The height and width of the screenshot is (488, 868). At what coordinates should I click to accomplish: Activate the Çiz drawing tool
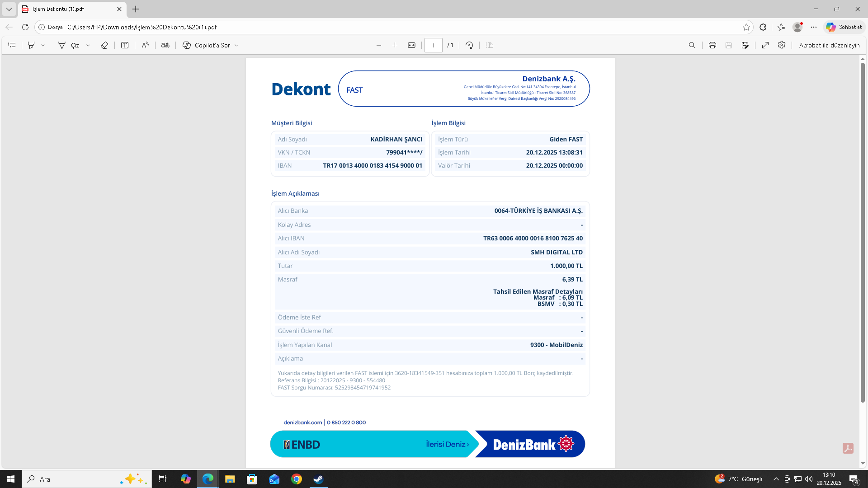tap(69, 45)
